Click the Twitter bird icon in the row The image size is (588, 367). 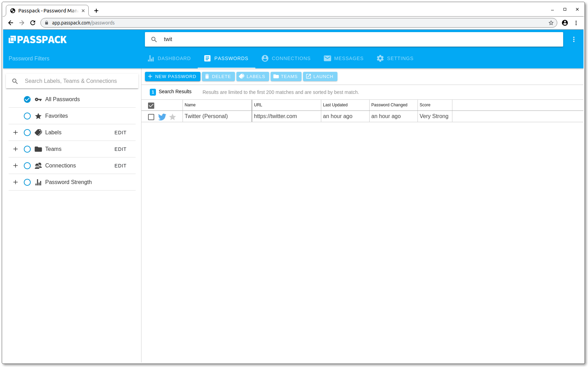click(x=162, y=117)
